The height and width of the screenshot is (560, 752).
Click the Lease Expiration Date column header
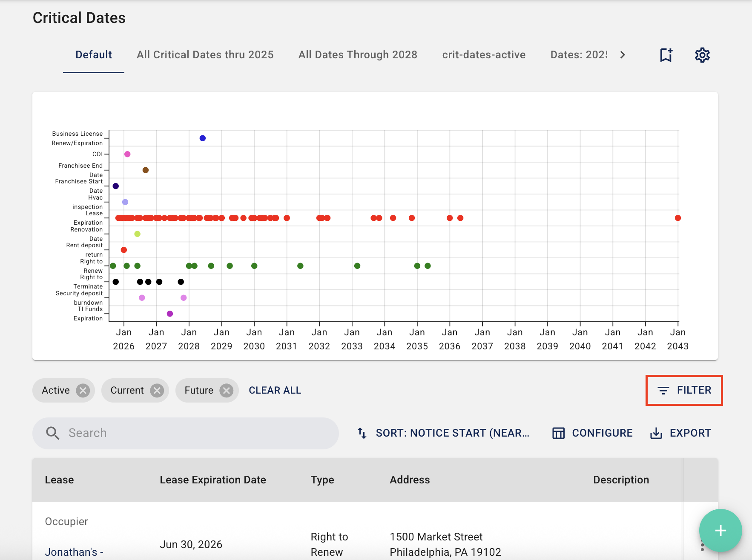tap(212, 480)
